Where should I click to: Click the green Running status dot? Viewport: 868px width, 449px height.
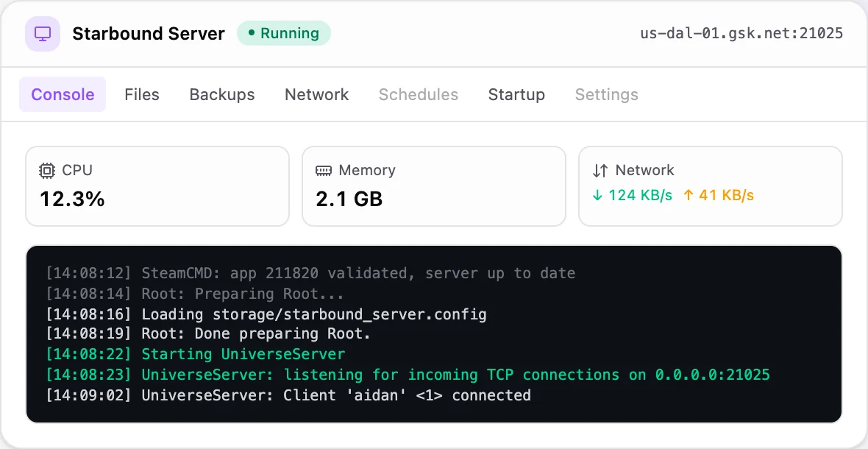click(252, 33)
